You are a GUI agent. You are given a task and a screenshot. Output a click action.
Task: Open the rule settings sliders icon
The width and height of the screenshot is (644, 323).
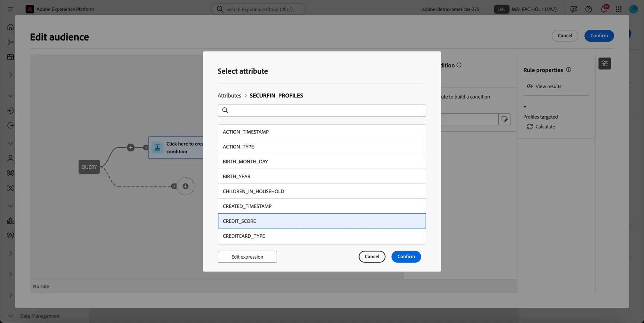604,63
